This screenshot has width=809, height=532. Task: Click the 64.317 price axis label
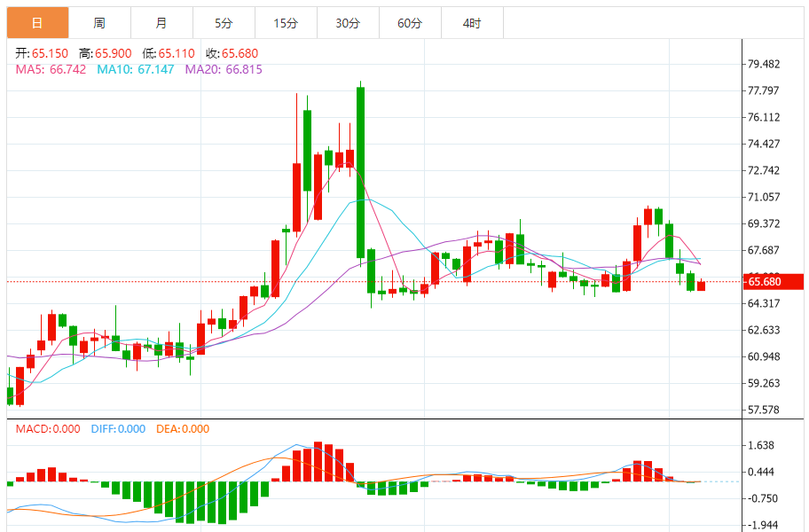point(764,303)
